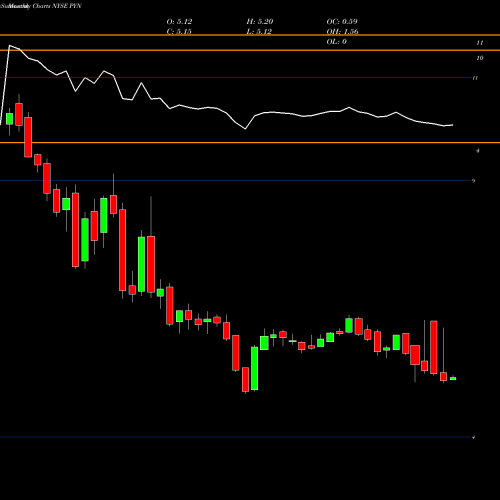Select the low value 'L: 5.12'

[259, 31]
